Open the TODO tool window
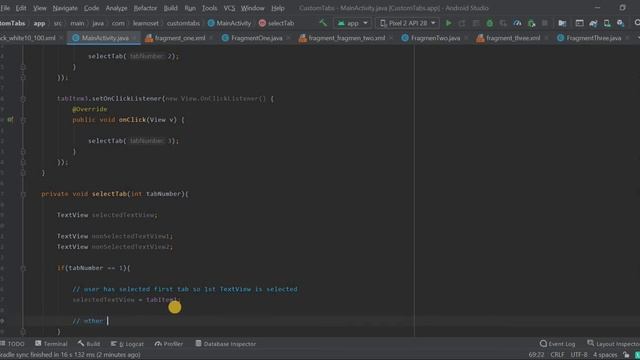Viewport: 640px width, 360px height. coord(13,344)
